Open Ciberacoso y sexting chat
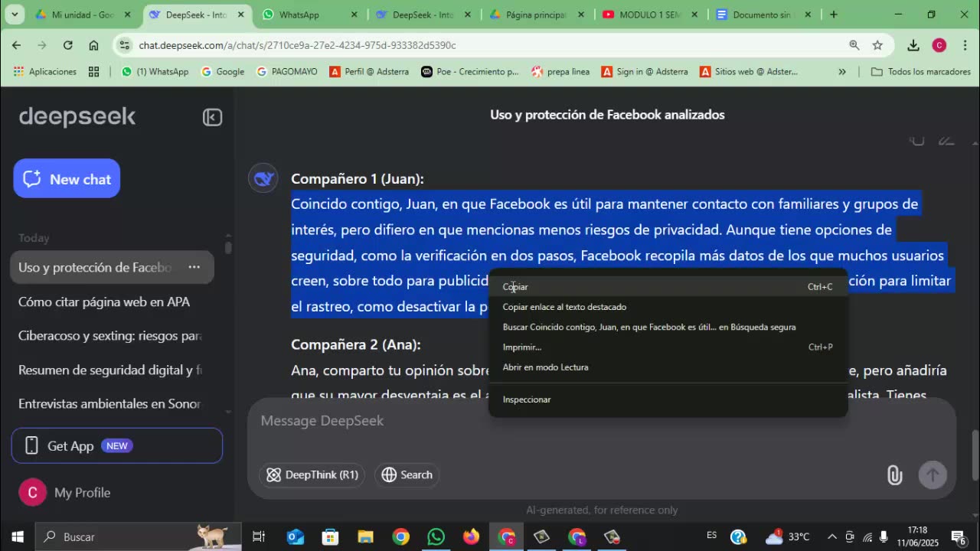980x551 pixels. [x=112, y=335]
